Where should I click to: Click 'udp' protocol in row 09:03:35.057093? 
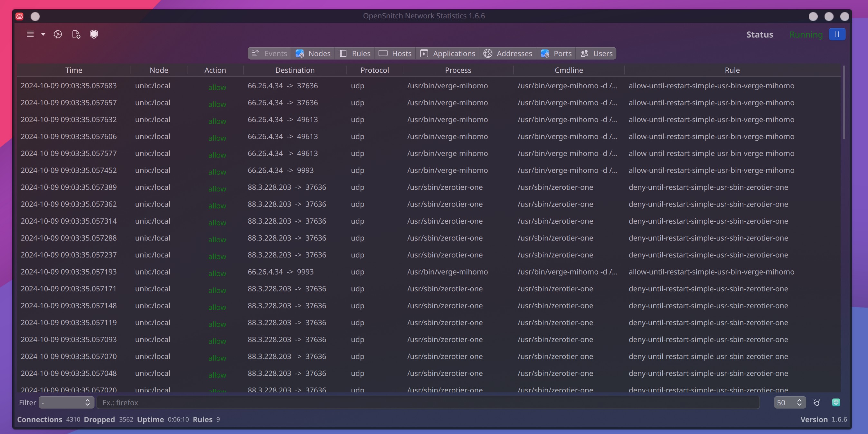click(357, 339)
